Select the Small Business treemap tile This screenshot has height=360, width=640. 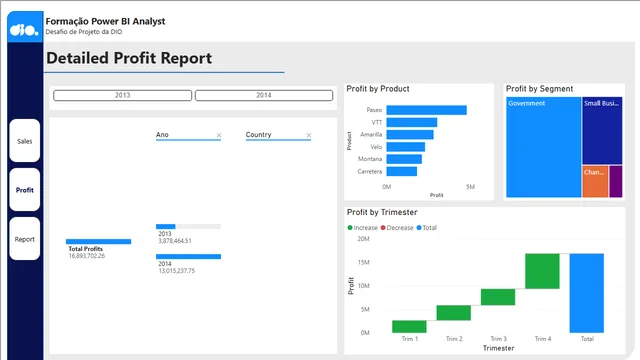click(602, 131)
